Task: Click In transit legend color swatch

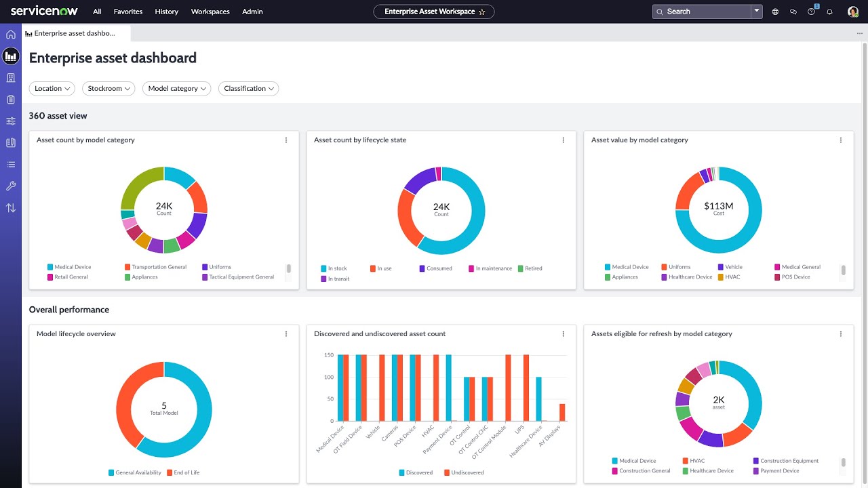Action: [323, 279]
